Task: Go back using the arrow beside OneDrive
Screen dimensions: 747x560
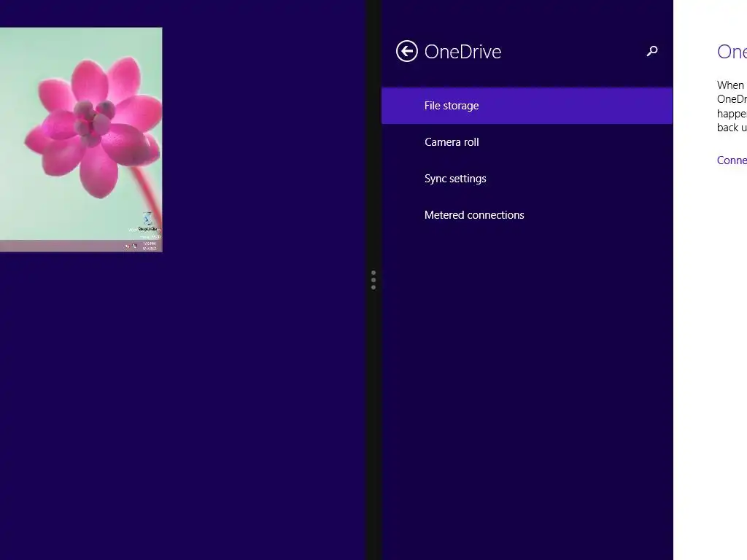Action: coord(406,52)
